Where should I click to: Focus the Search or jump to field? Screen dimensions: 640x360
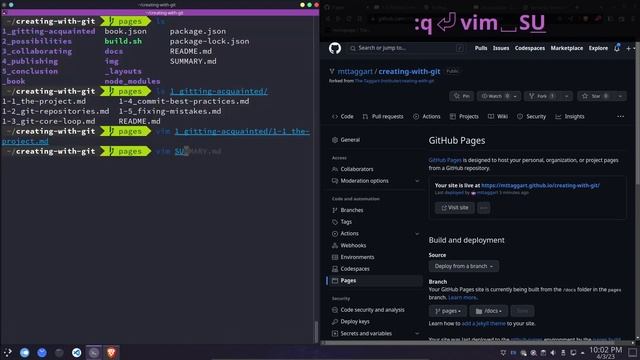click(x=407, y=48)
